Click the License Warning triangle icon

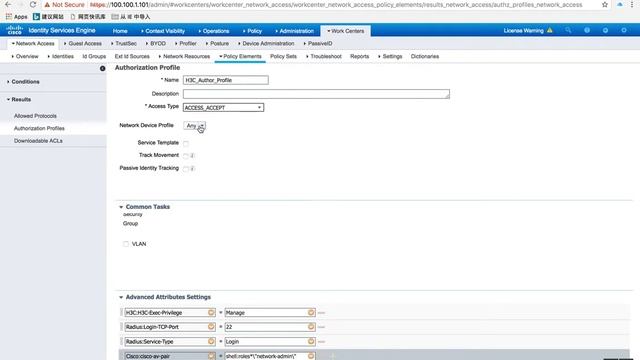click(550, 30)
